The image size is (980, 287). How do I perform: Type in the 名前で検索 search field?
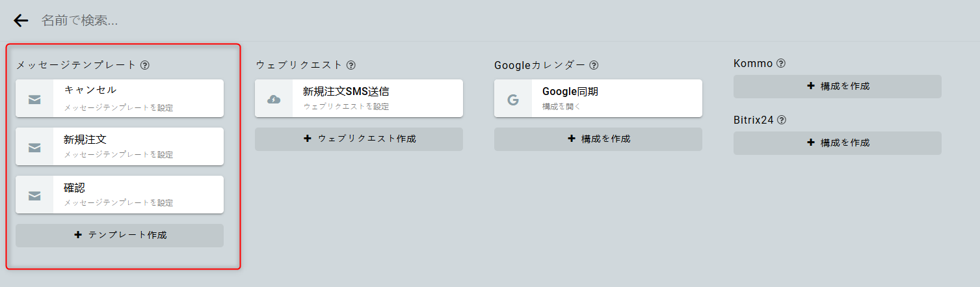click(260, 21)
